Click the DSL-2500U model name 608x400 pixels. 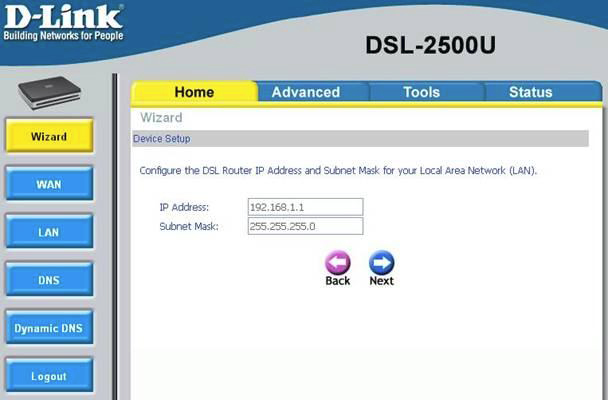click(x=430, y=45)
